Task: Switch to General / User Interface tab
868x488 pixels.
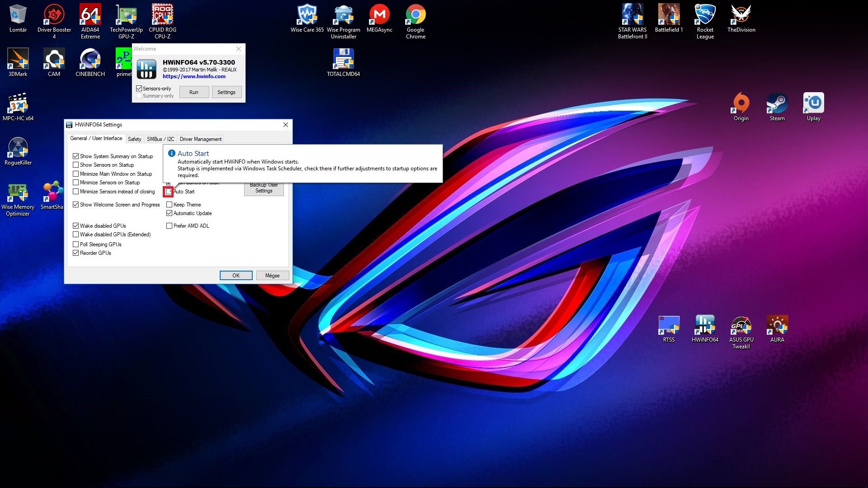Action: pyautogui.click(x=96, y=138)
